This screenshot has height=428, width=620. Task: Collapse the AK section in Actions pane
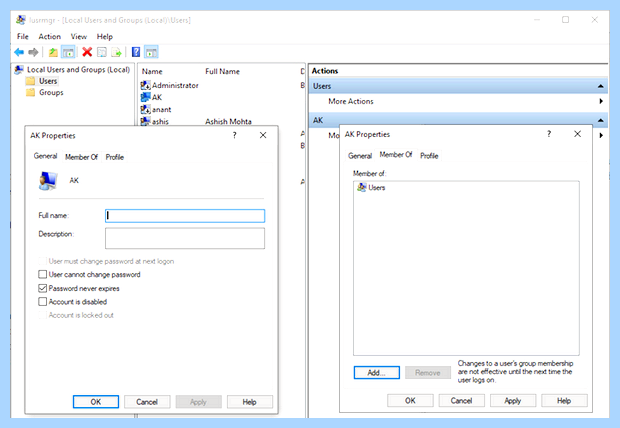tap(600, 120)
